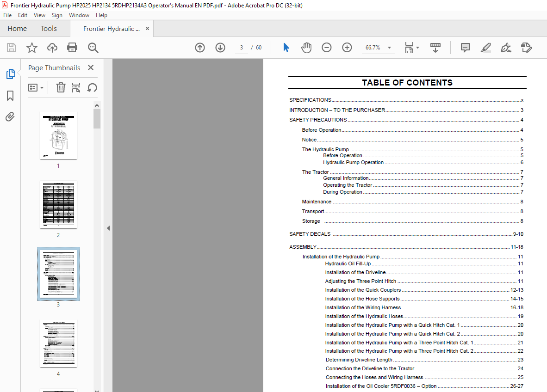Open the Help menu
Screen dimensions: 547x392
click(x=101, y=15)
